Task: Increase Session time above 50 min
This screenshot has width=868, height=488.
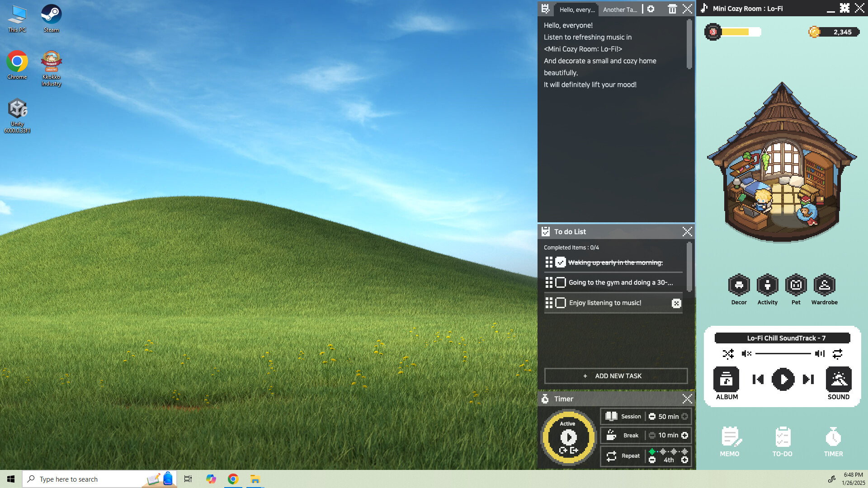Action: coord(684,417)
